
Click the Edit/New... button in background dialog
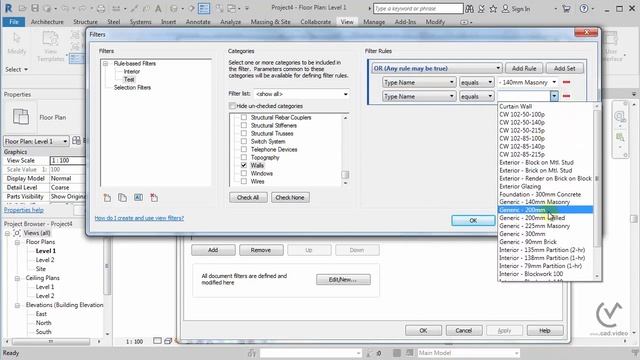click(x=343, y=280)
